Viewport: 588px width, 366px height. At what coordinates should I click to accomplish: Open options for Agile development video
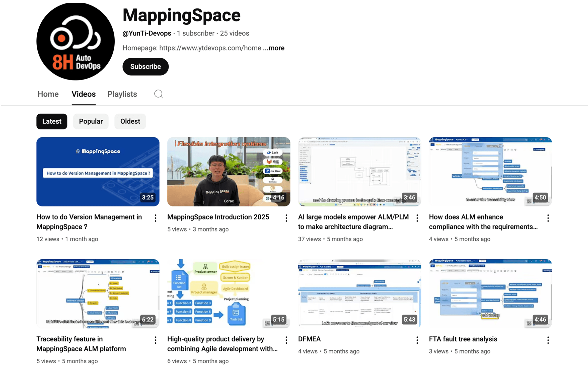[286, 340]
